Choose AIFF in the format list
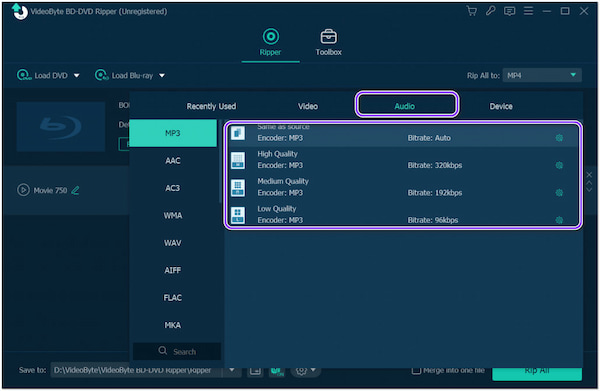Image resolution: width=600 pixels, height=391 pixels. 173,270
